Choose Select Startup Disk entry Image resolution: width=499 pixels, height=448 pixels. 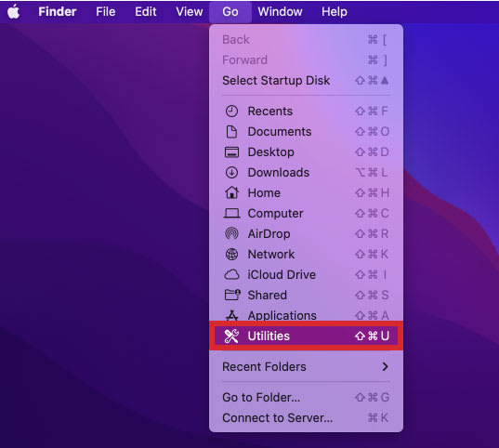click(306, 81)
